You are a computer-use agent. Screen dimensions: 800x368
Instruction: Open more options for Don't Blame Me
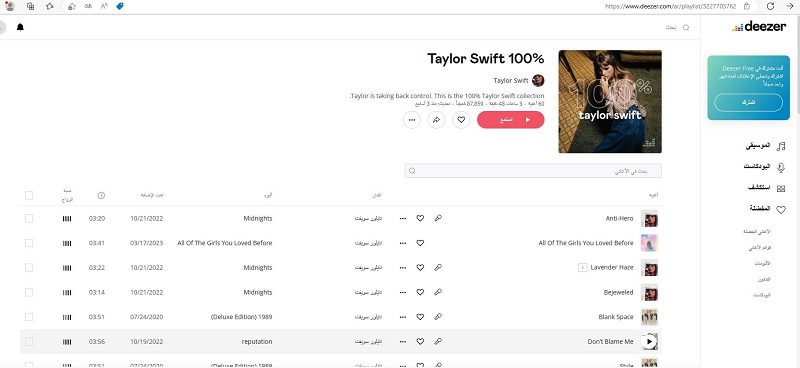pos(403,341)
